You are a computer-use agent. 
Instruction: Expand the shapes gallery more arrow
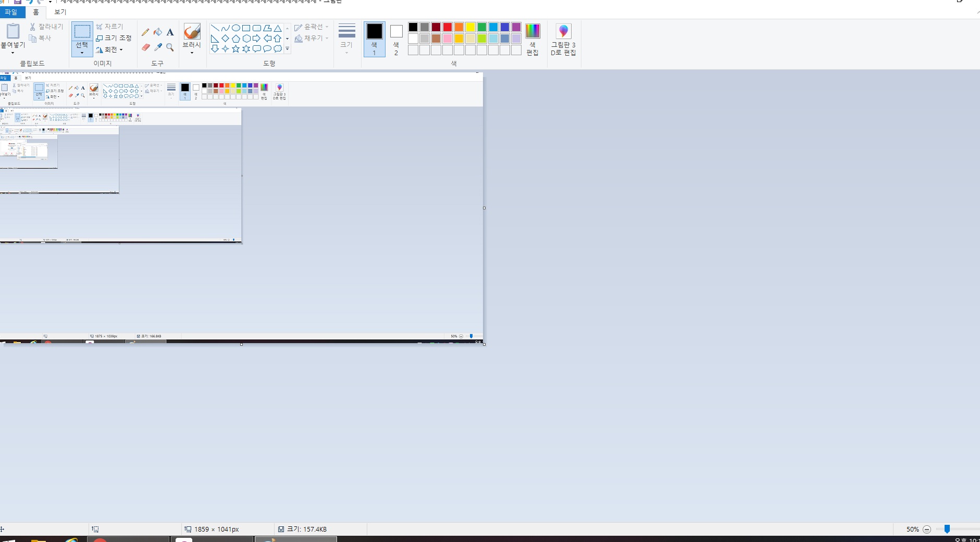point(287,49)
